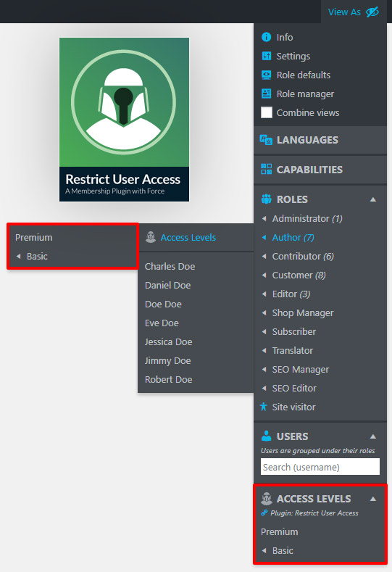The width and height of the screenshot is (392, 572).
Task: Click the Role defaults eye-screen icon
Action: point(267,75)
